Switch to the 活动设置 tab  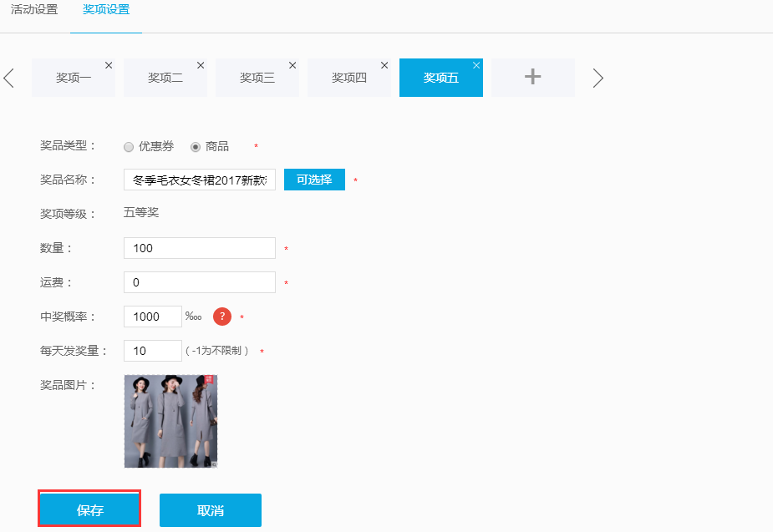tap(34, 9)
